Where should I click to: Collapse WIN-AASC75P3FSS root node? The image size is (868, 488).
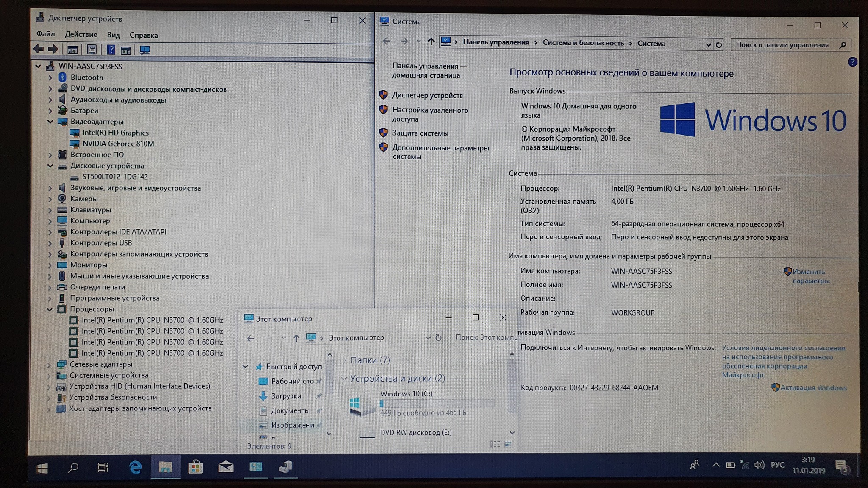point(38,66)
